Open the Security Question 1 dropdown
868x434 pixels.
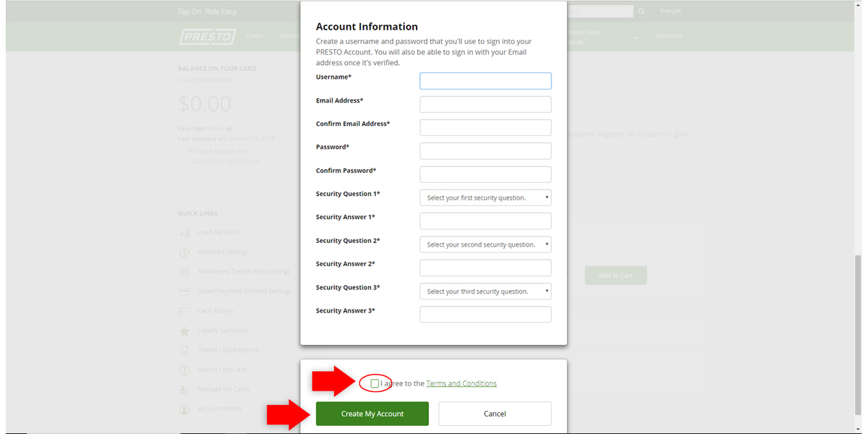485,197
